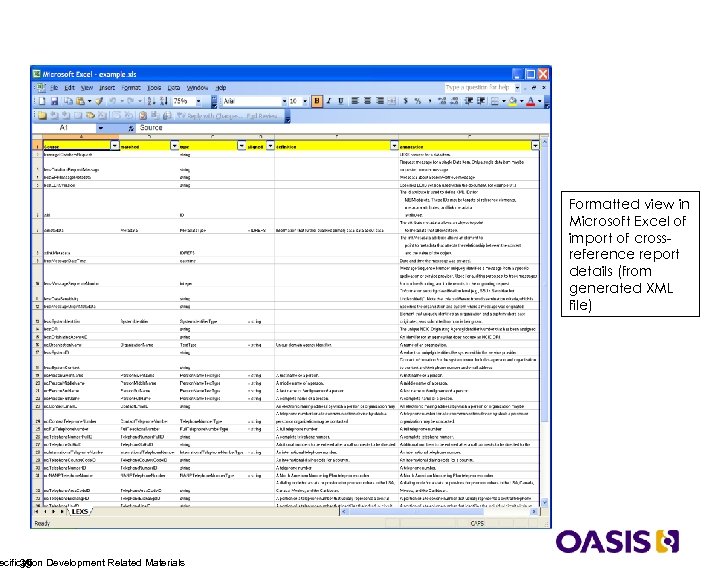The image size is (720, 576).
Task: Click Decrease Indent icon
Action: (x=469, y=101)
